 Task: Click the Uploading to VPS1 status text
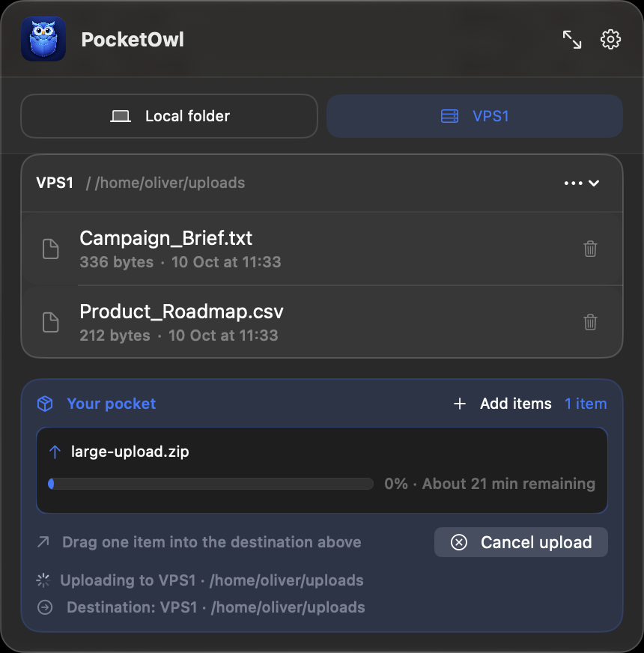(x=212, y=580)
